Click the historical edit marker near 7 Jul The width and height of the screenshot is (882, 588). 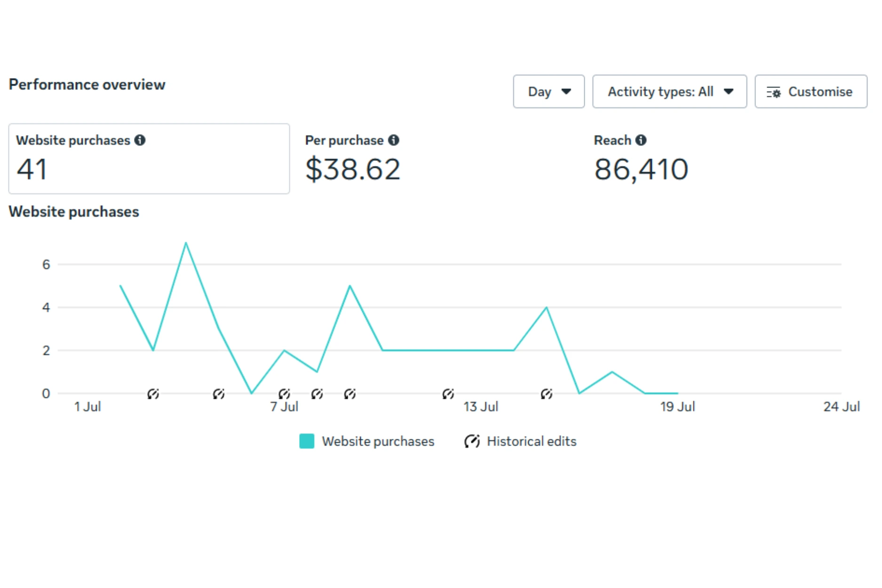[284, 394]
